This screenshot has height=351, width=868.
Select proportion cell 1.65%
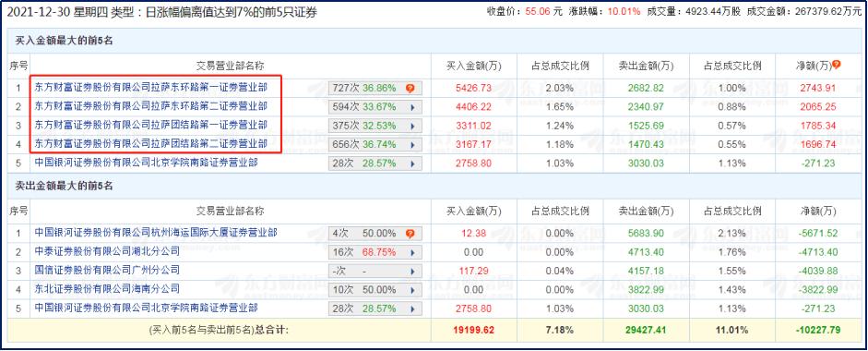click(x=560, y=107)
